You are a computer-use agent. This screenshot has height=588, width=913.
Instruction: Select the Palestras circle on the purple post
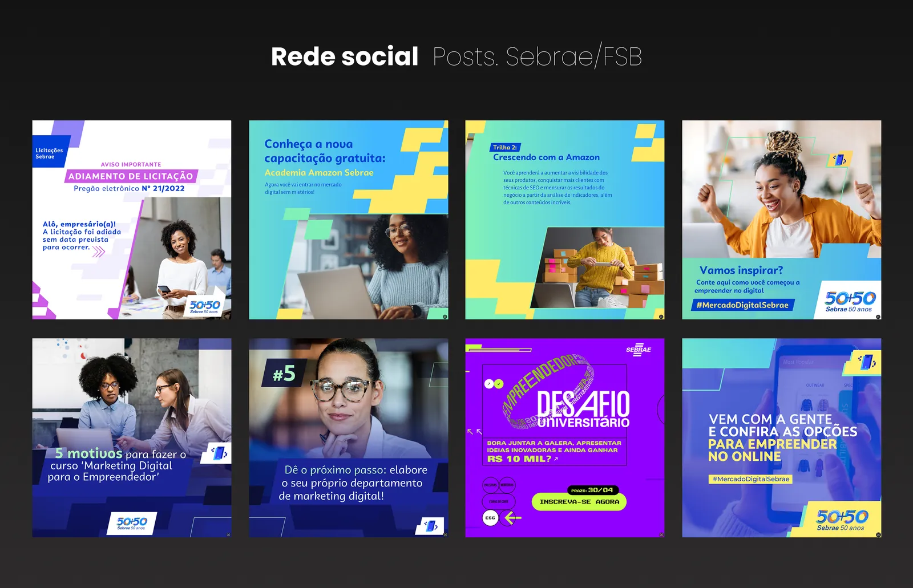(491, 485)
